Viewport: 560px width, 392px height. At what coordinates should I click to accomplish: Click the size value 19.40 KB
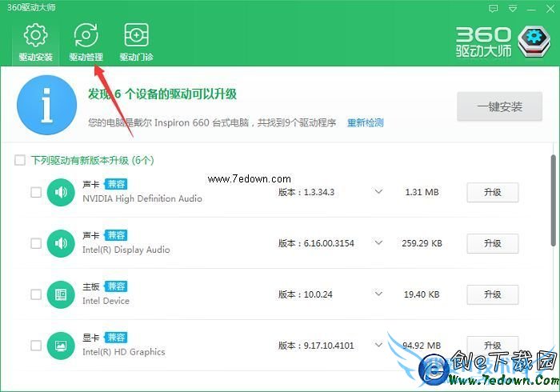(x=422, y=294)
